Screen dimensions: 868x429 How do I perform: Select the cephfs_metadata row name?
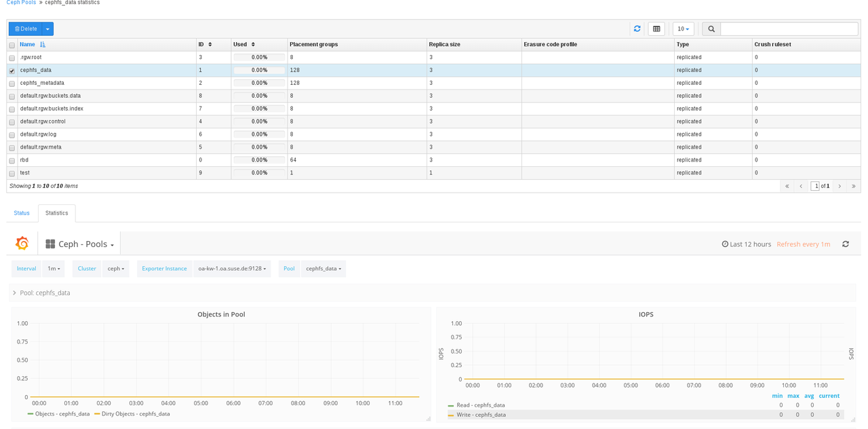(42, 83)
